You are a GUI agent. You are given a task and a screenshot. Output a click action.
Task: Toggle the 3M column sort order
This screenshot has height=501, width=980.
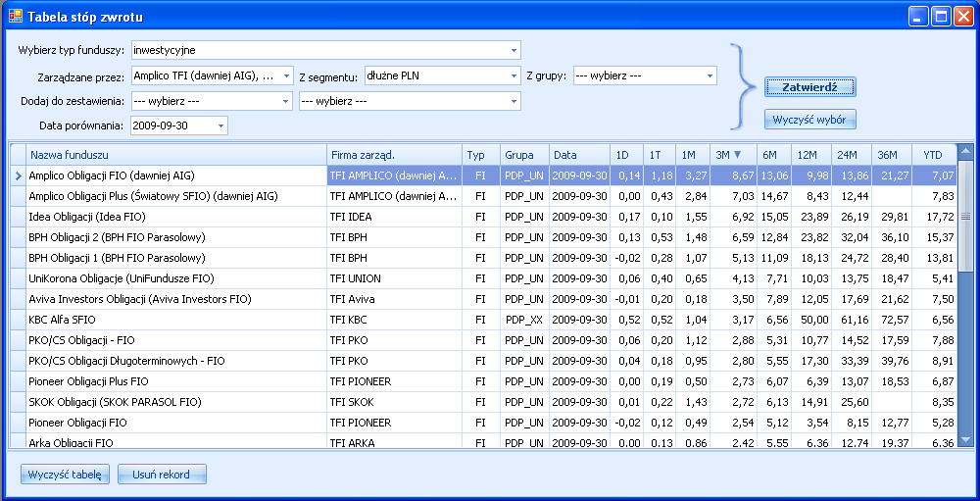(733, 155)
